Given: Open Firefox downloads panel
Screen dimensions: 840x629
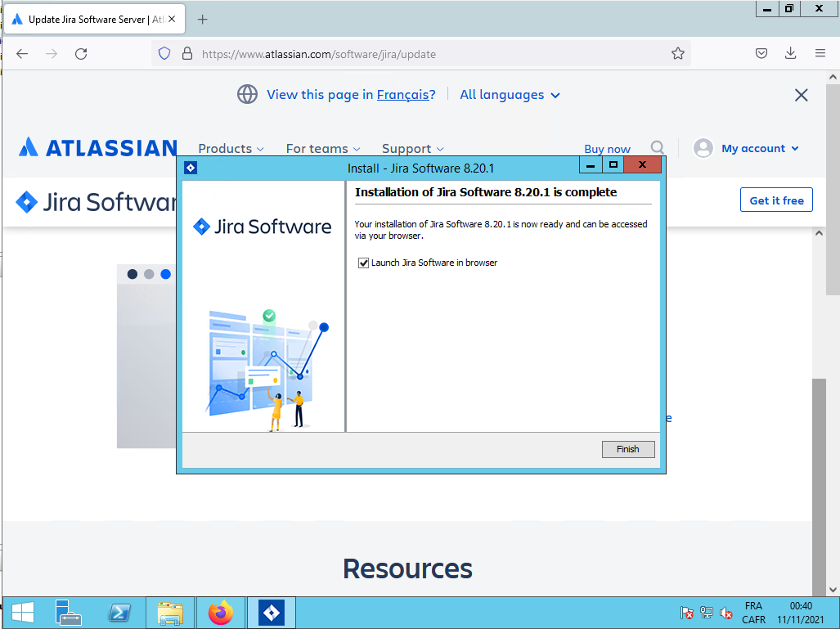Looking at the screenshot, I should [x=790, y=53].
